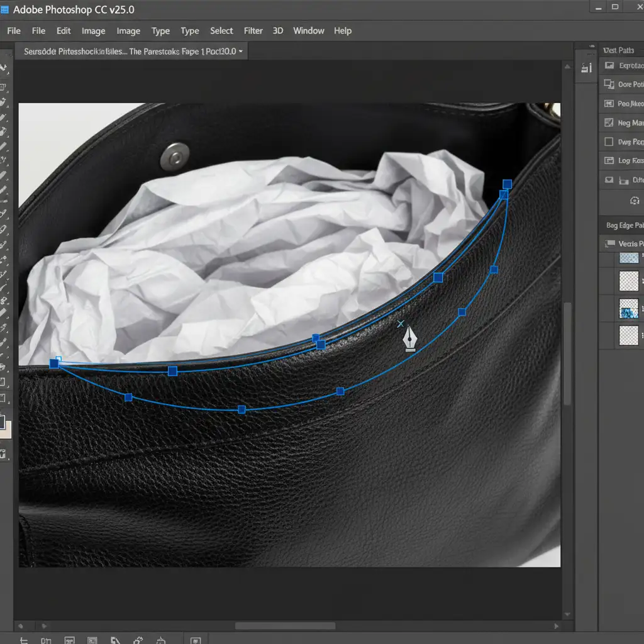Screen dimensions: 644x644
Task: Click the Oore Poti overlapping squares icon
Action: (609, 84)
